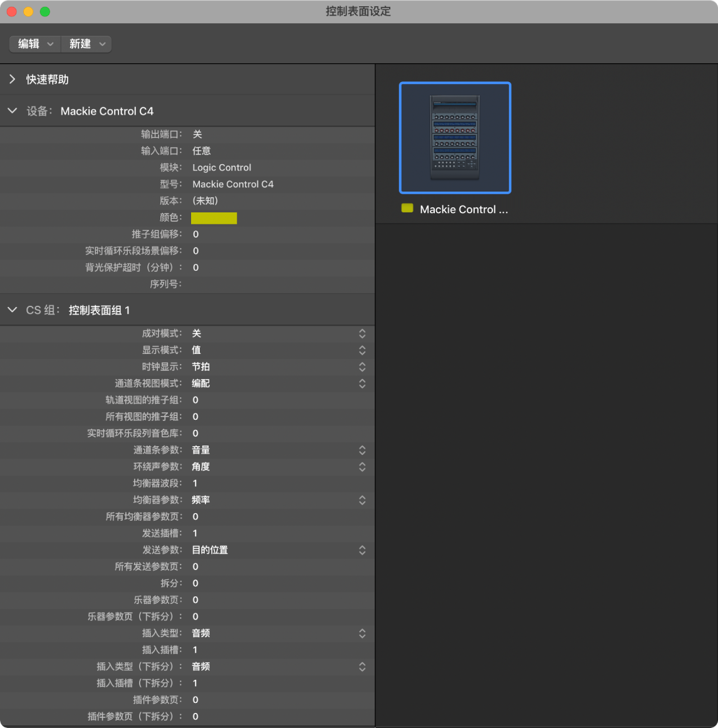
Task: Open the 新建 menu
Action: [86, 44]
